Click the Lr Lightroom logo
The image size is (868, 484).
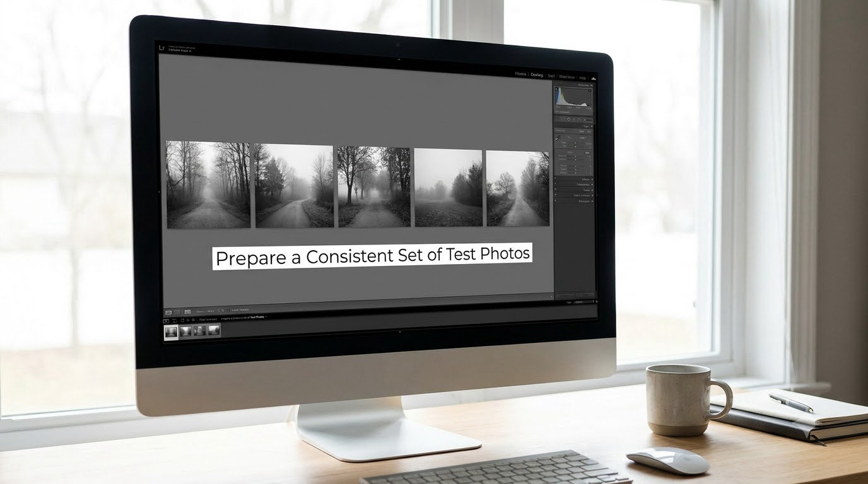[x=161, y=48]
